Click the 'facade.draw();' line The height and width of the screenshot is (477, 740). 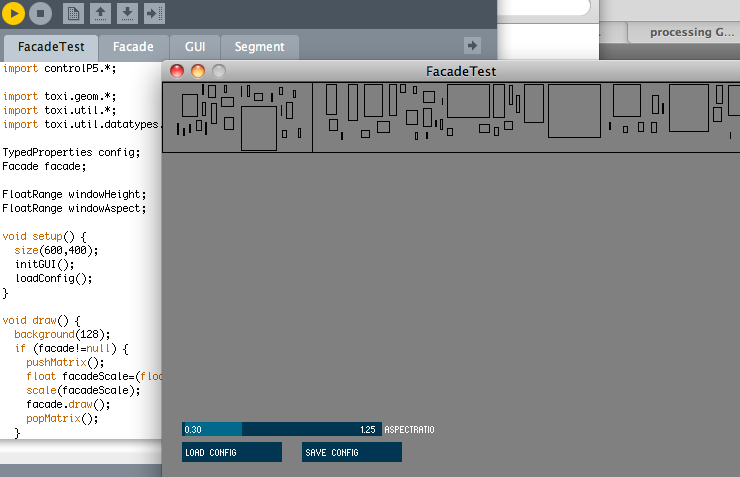click(x=68, y=404)
